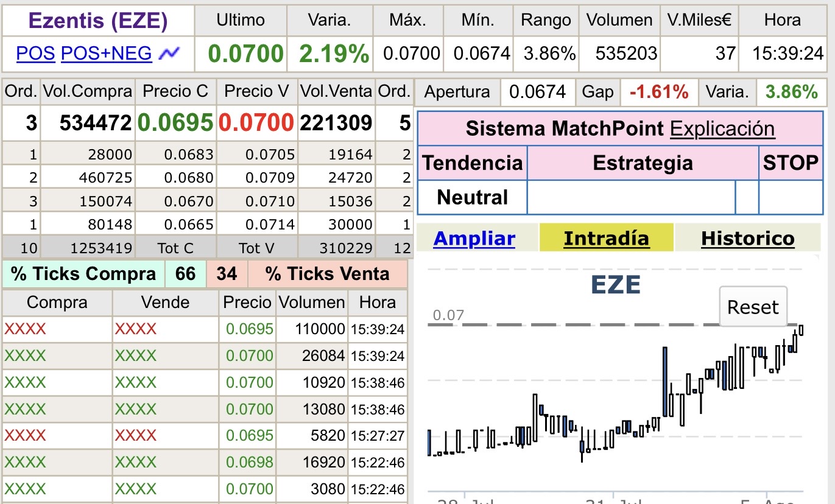Switch to the Intradía chart tab

coord(607,239)
